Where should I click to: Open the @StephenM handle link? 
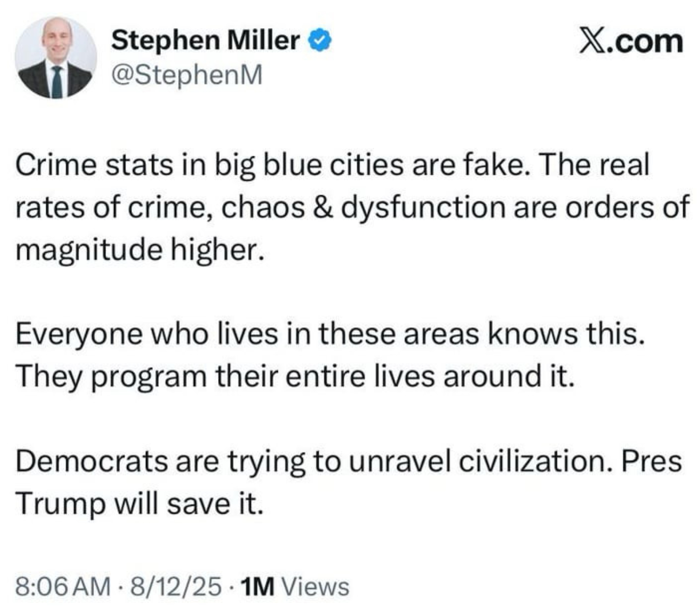coord(187,75)
